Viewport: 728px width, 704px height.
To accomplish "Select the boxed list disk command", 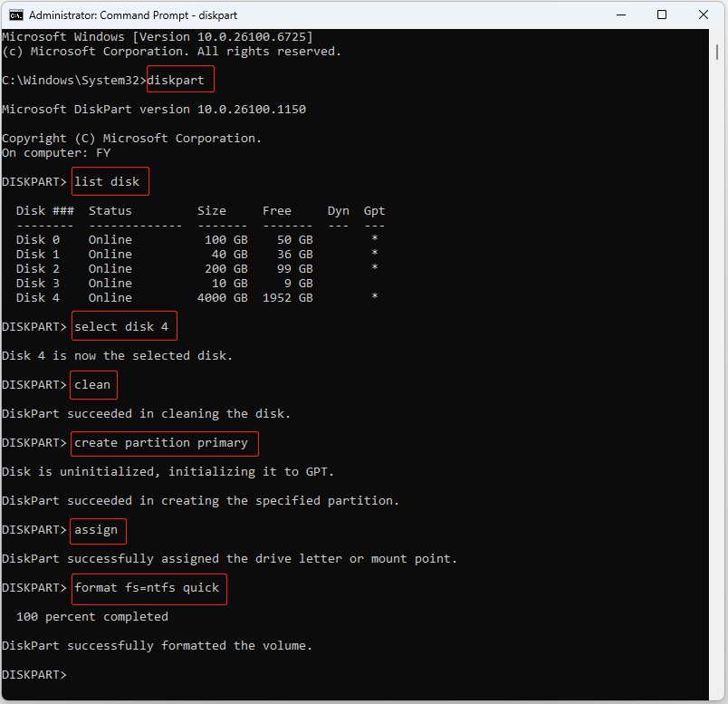I will 109,181.
